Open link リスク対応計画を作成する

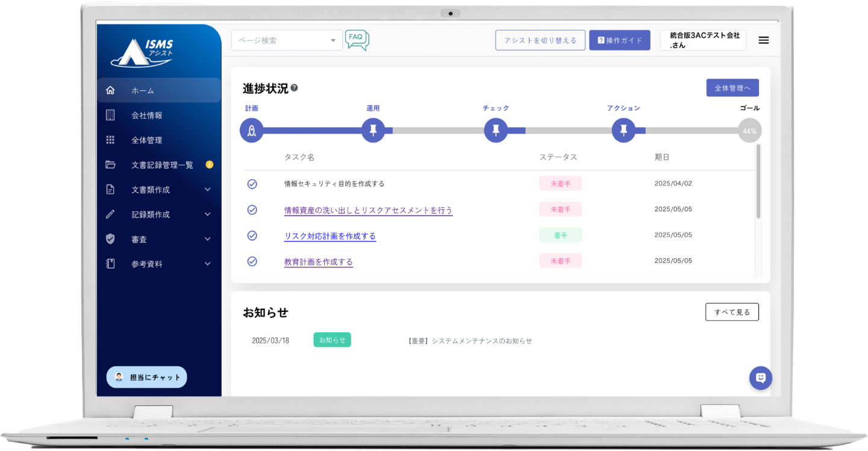(330, 236)
